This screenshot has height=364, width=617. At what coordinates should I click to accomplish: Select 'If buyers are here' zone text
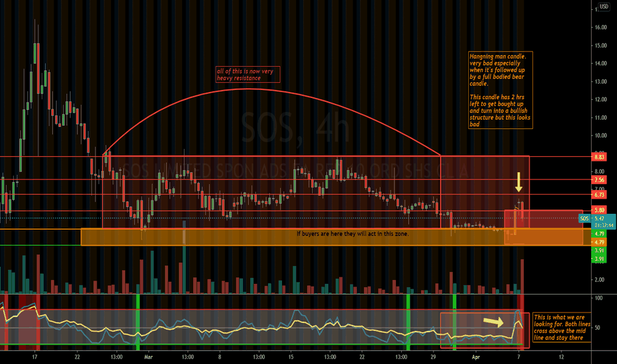click(353, 234)
